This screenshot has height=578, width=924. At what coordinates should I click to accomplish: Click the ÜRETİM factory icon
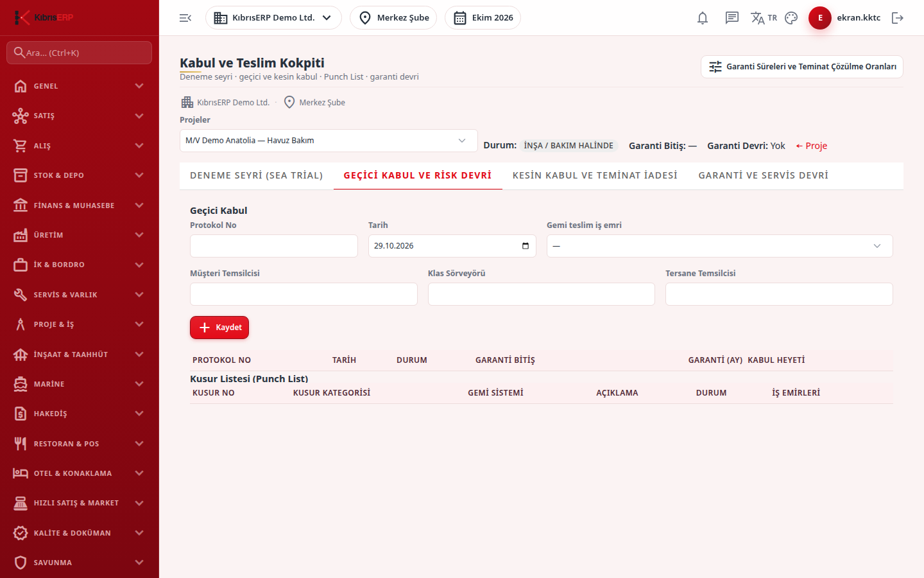[21, 235]
